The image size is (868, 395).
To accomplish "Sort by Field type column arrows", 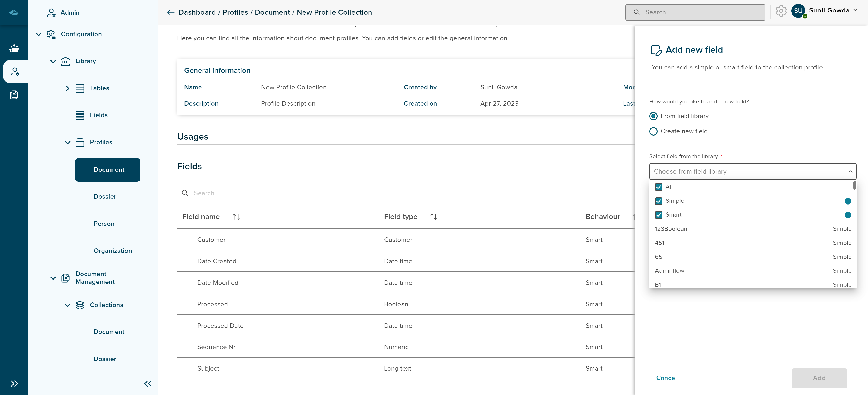I will pos(434,217).
